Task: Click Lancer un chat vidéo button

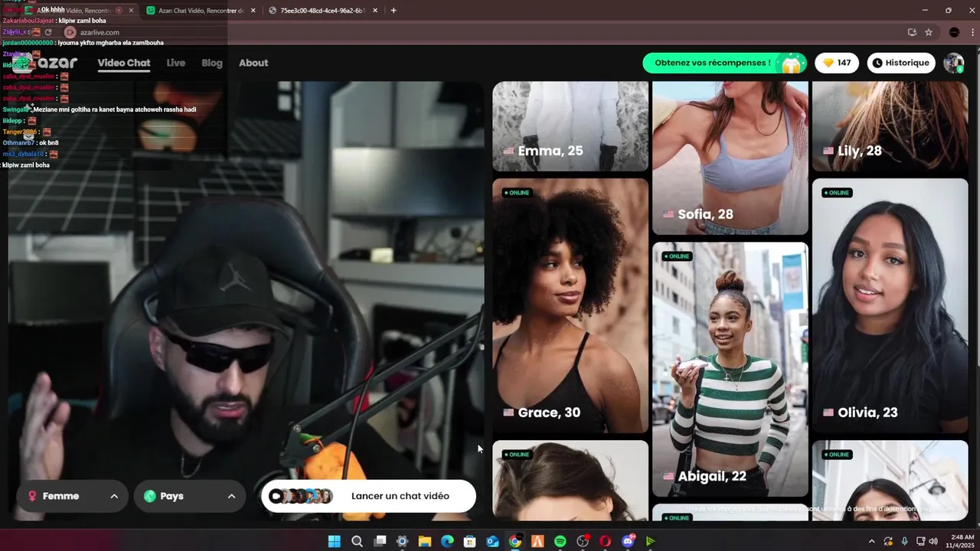Action: (368, 496)
